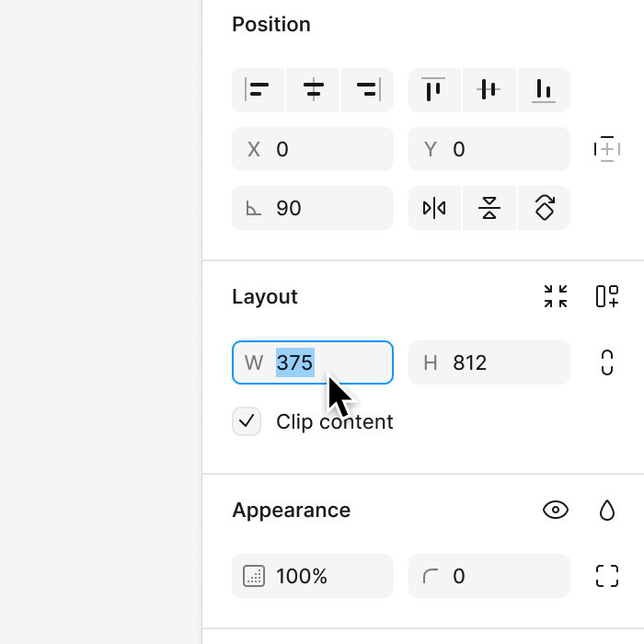Screen dimensions: 644x644
Task: Click the align right icon
Action: (368, 90)
